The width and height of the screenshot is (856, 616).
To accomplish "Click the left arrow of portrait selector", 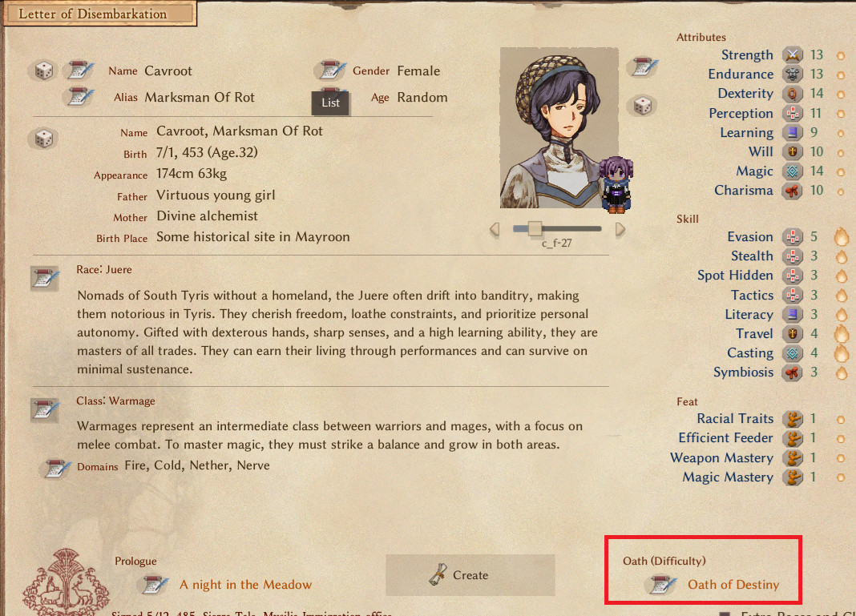I will [x=495, y=229].
